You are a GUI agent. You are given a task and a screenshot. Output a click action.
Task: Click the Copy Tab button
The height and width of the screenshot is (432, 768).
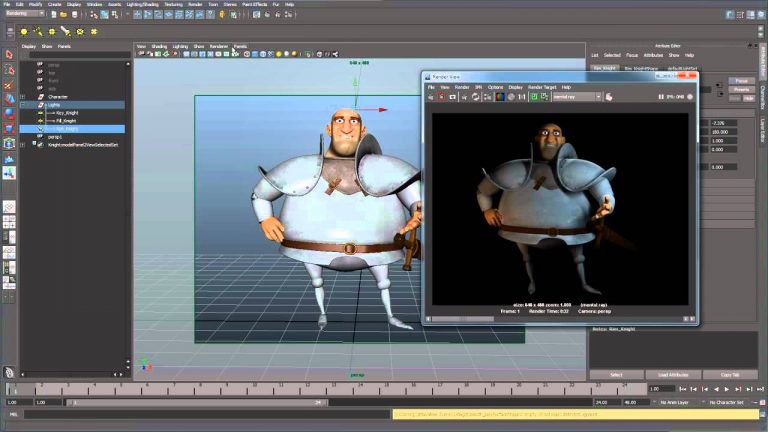[730, 375]
